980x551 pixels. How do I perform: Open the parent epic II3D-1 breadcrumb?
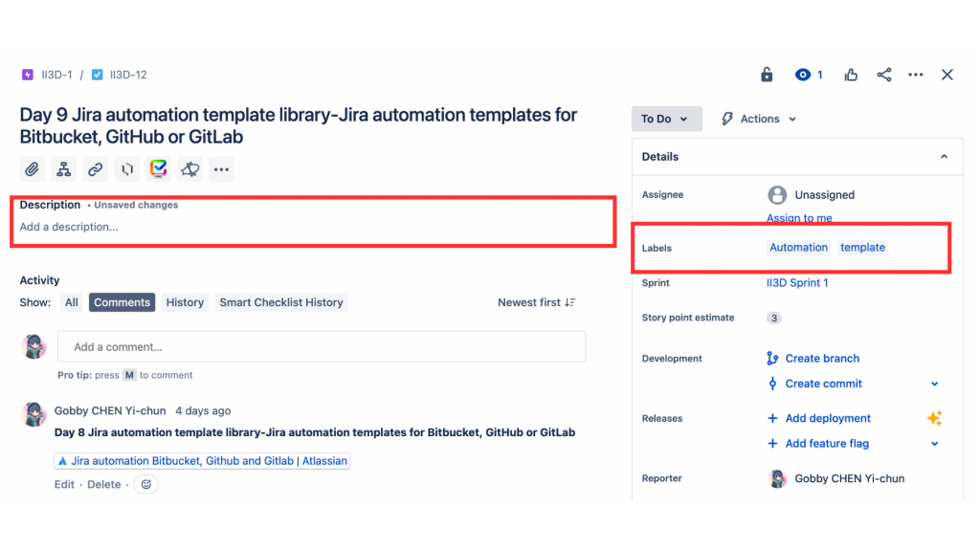point(56,75)
